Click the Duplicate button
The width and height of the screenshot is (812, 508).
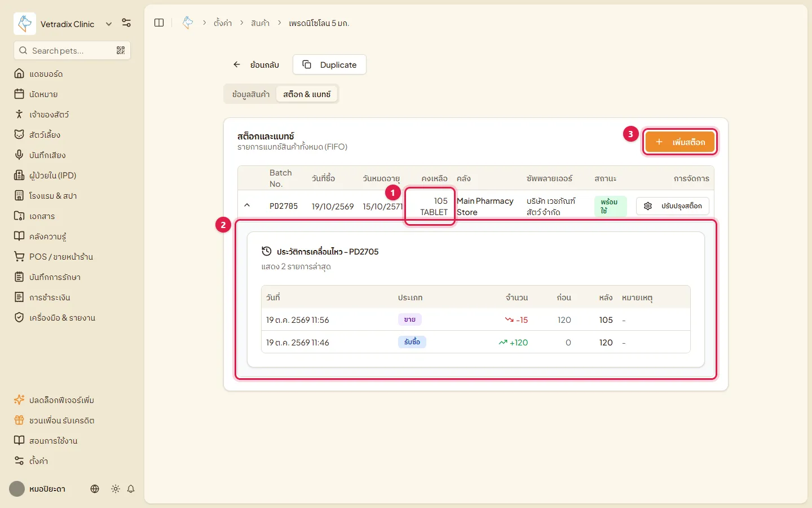click(329, 64)
